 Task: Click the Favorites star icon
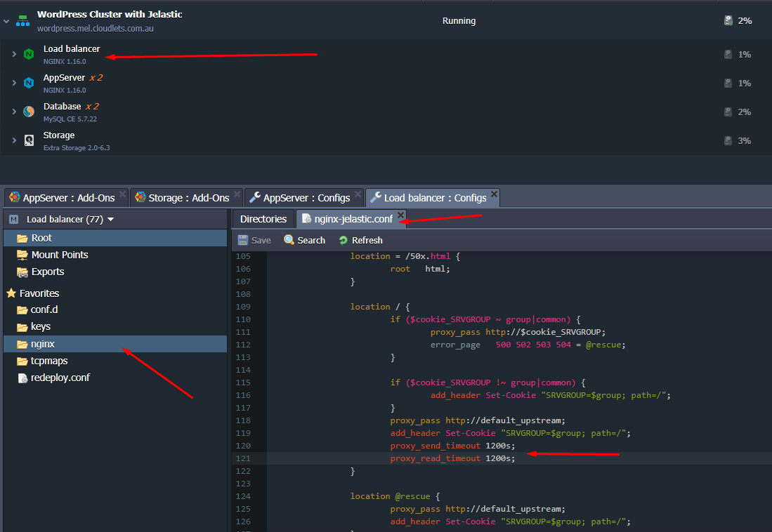[x=11, y=293]
